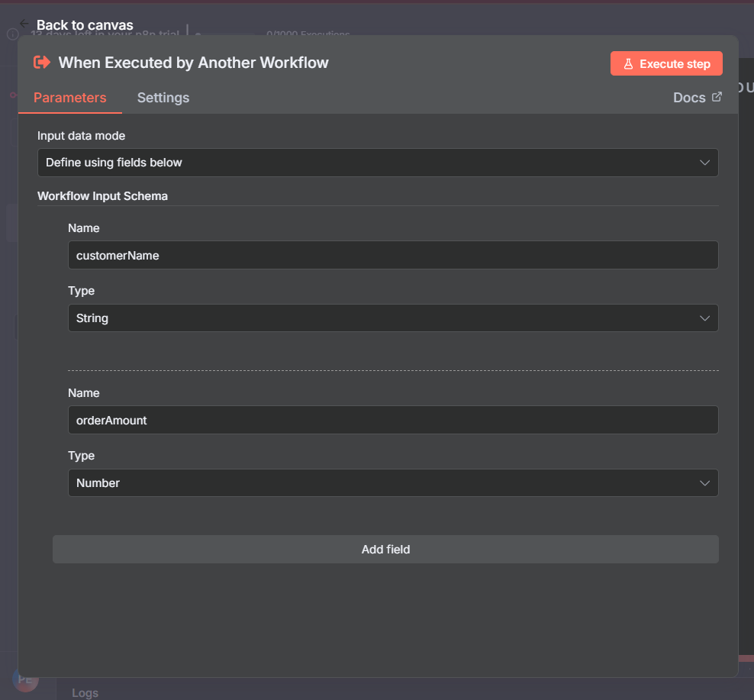754x700 pixels.
Task: Click the workflow trigger node icon in header
Action: point(42,63)
